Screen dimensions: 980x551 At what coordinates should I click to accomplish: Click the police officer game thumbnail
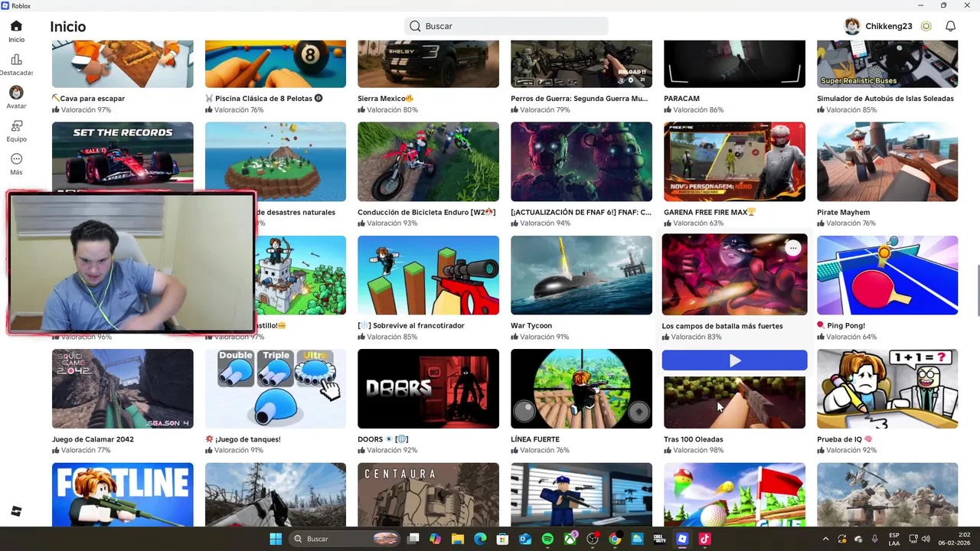coord(581,494)
